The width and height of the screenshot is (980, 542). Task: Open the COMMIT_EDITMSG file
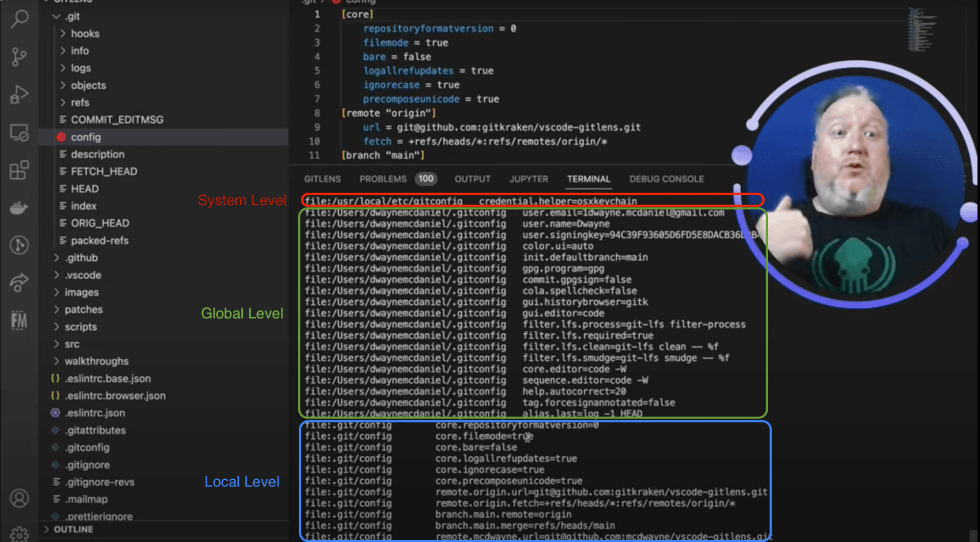point(117,120)
